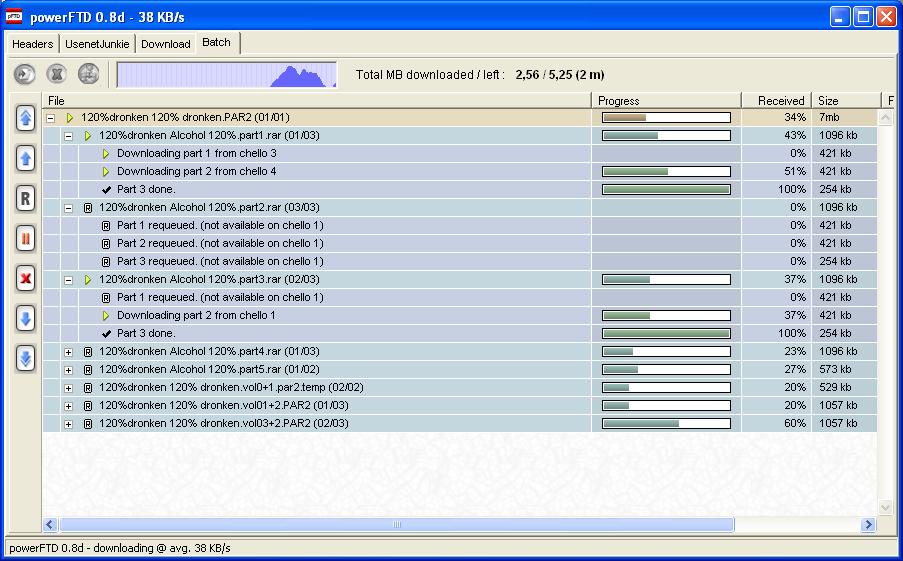Click the Size column header
This screenshot has height=561, width=903.
click(846, 101)
